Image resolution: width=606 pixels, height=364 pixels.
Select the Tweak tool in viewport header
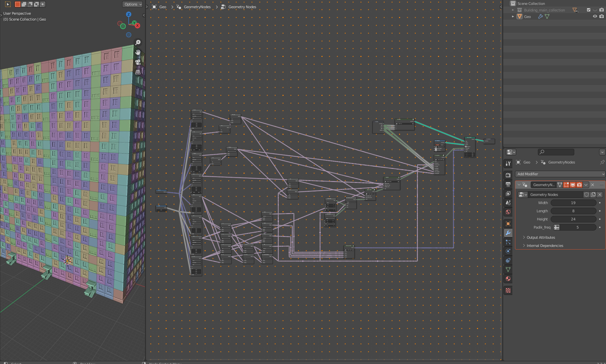[7, 4]
